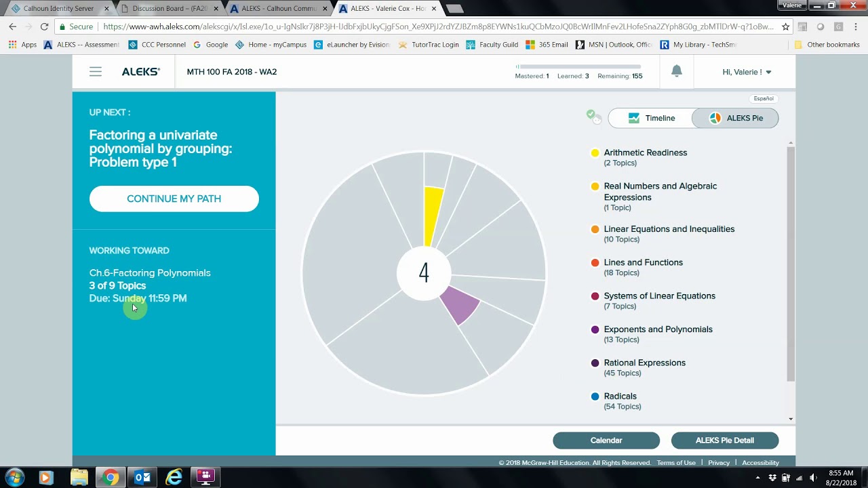The height and width of the screenshot is (488, 868).
Task: Switch the language to Español
Action: [764, 98]
